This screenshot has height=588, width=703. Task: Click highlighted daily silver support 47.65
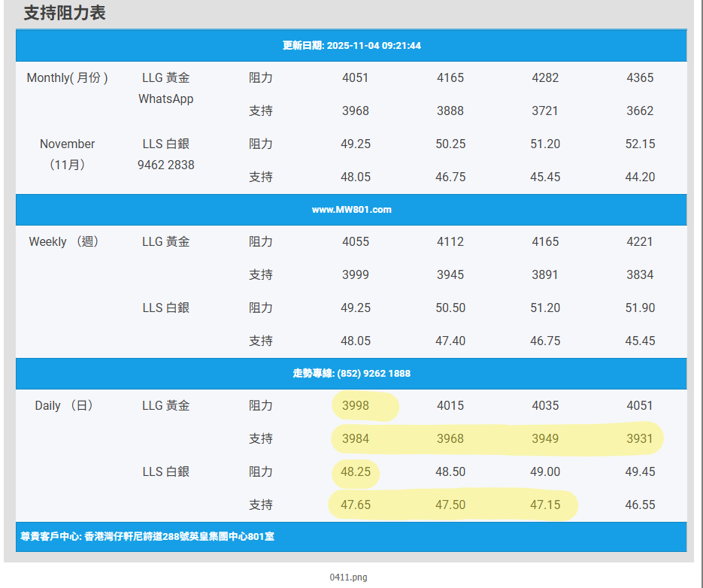356,505
